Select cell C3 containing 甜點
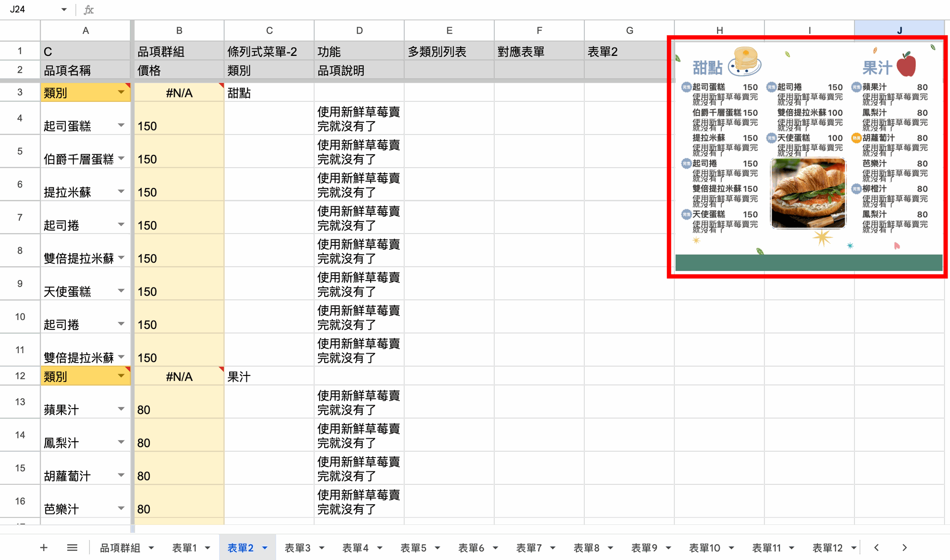This screenshot has width=950, height=560. coord(269,93)
